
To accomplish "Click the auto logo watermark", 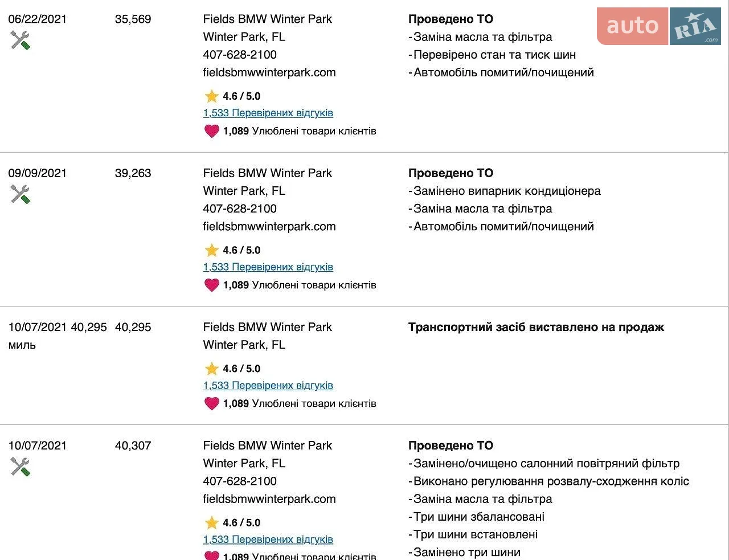I will (632, 26).
